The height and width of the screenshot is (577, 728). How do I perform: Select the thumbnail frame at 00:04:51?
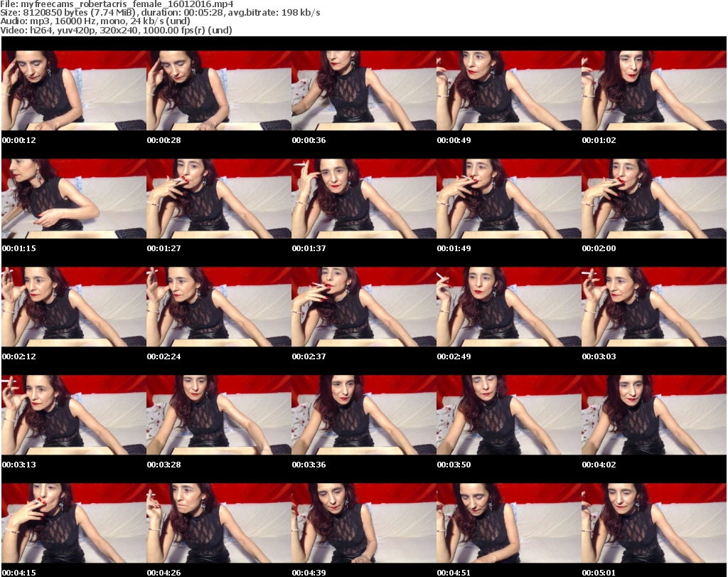(509, 523)
